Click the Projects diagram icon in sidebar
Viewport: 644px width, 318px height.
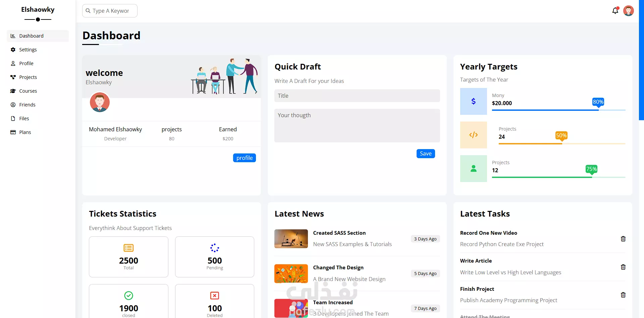click(x=13, y=77)
